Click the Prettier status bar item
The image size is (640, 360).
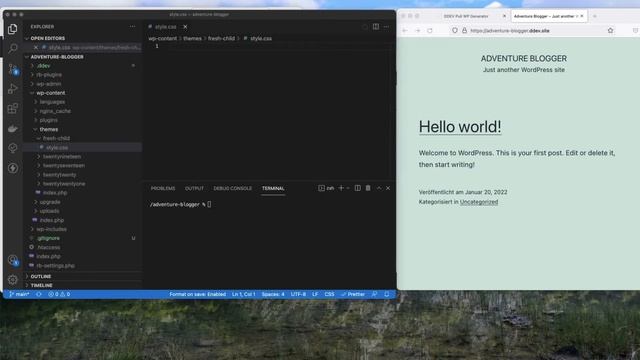pyautogui.click(x=353, y=294)
